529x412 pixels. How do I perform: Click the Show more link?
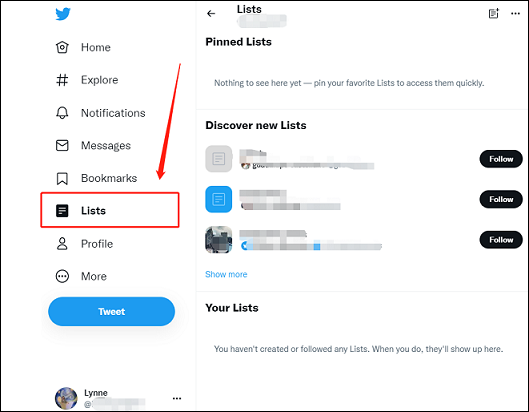226,274
